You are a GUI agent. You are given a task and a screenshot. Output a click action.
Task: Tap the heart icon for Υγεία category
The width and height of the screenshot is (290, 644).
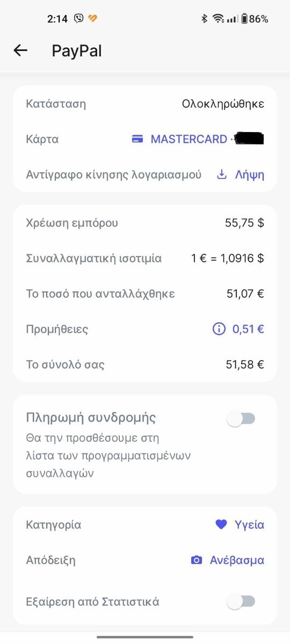coord(221,525)
